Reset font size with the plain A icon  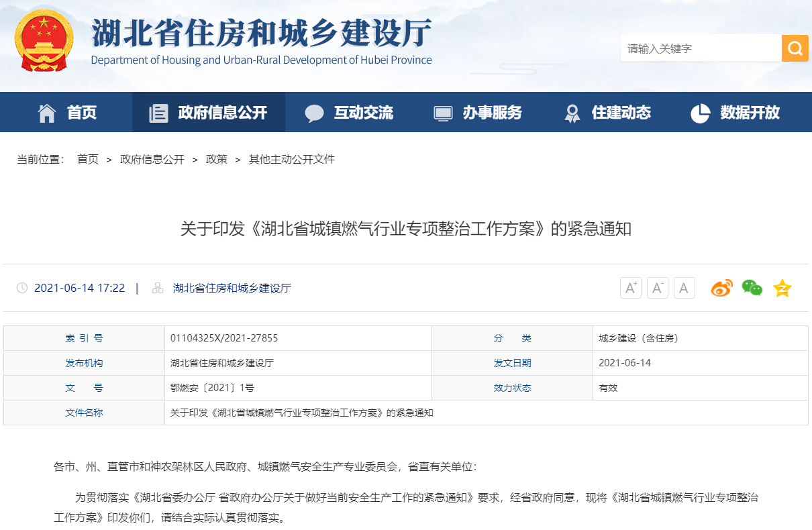click(x=684, y=287)
